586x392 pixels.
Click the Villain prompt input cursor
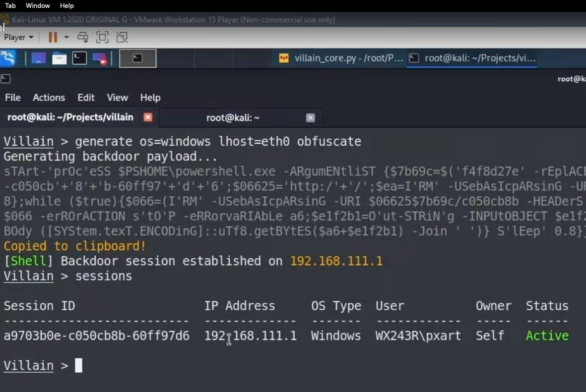[x=78, y=365]
